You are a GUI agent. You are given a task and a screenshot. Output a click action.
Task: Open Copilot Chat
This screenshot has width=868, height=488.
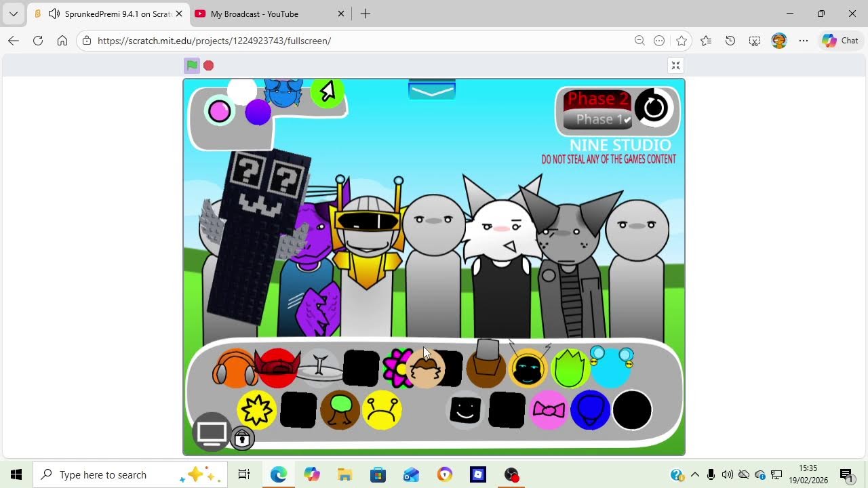coord(840,41)
